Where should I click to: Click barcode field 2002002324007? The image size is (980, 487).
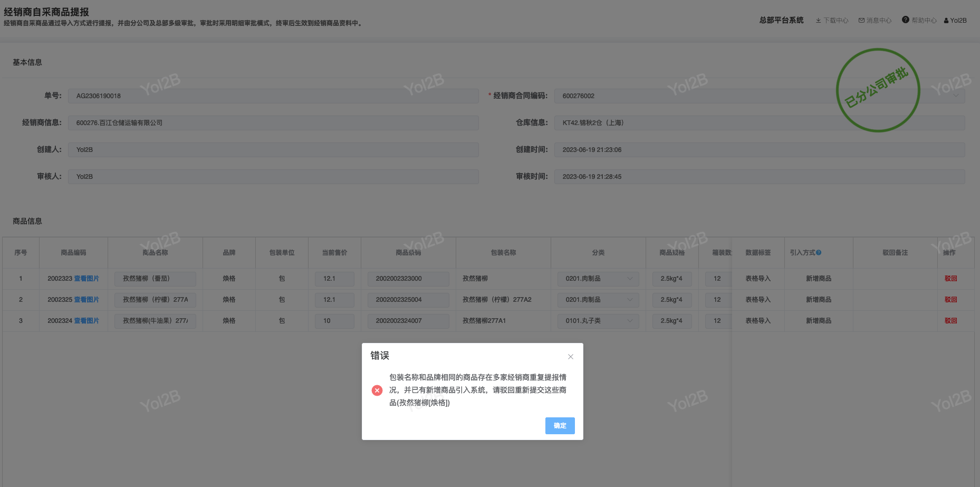point(408,321)
